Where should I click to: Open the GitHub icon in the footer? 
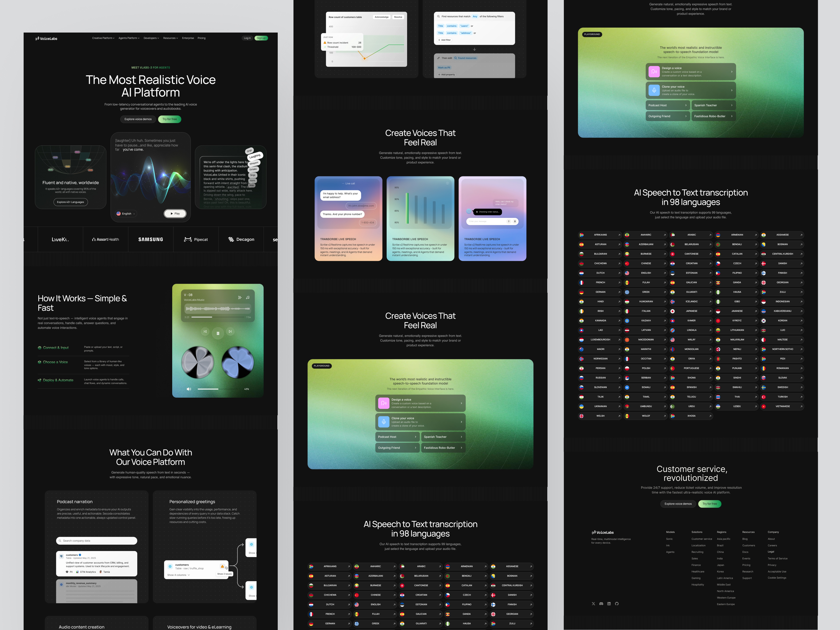pyautogui.click(x=617, y=604)
